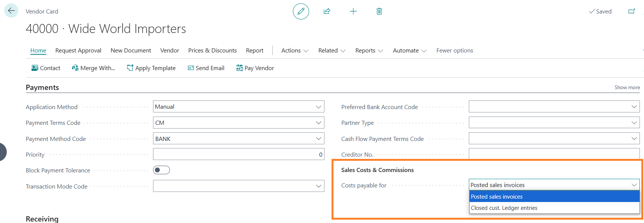
Task: Click the Block Payment Tolerance label
Action: tap(58, 170)
